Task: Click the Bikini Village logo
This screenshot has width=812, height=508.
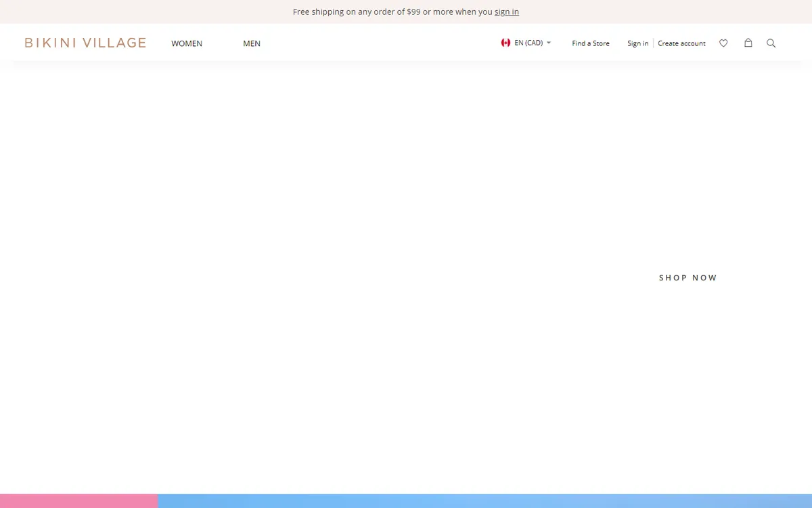Action: [x=85, y=43]
